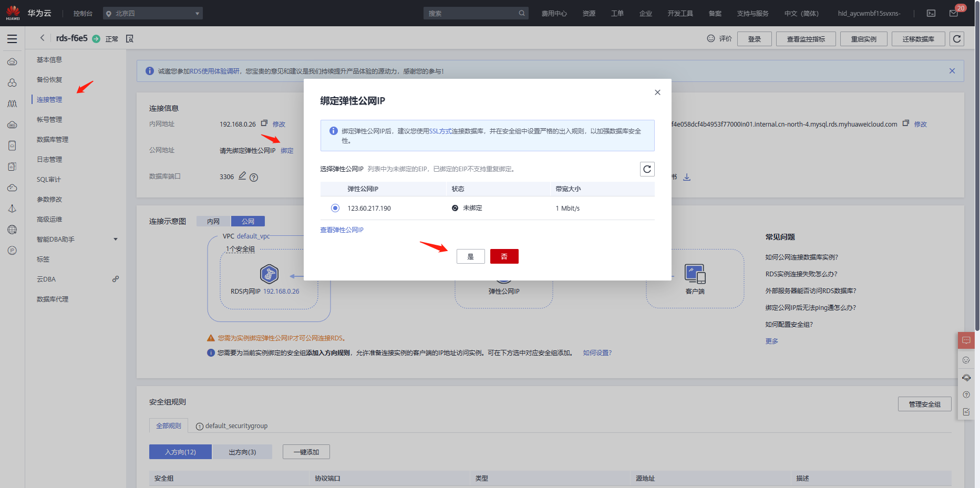Open the globe icon in left rail
Image resolution: width=980 pixels, height=488 pixels.
tap(12, 230)
